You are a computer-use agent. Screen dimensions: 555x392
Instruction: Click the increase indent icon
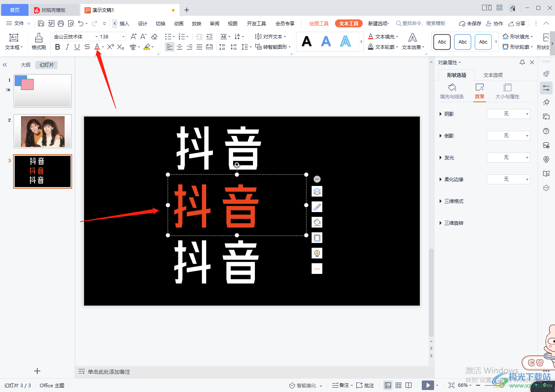[x=209, y=36]
